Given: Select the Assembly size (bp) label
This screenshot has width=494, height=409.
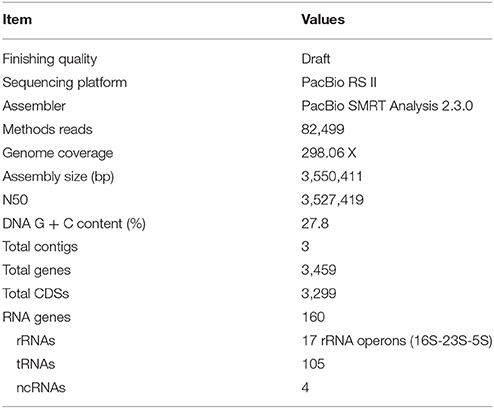Looking at the screenshot, I should (x=58, y=177).
